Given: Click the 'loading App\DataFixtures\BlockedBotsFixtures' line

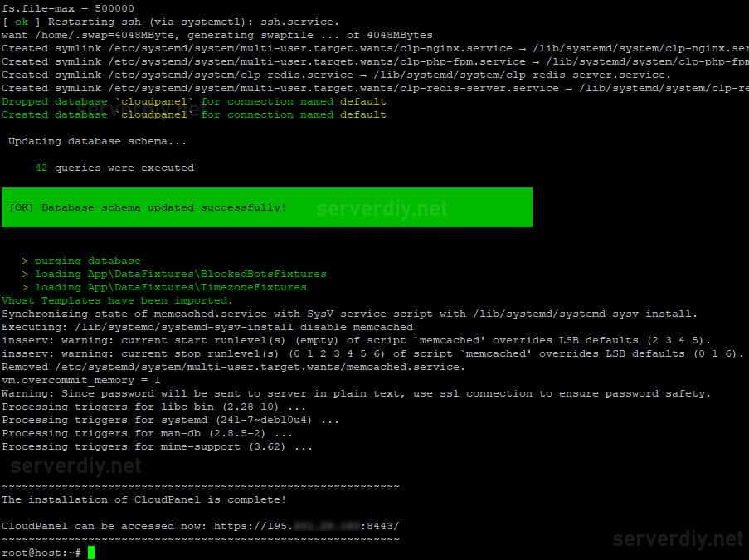Looking at the screenshot, I should tap(174, 274).
